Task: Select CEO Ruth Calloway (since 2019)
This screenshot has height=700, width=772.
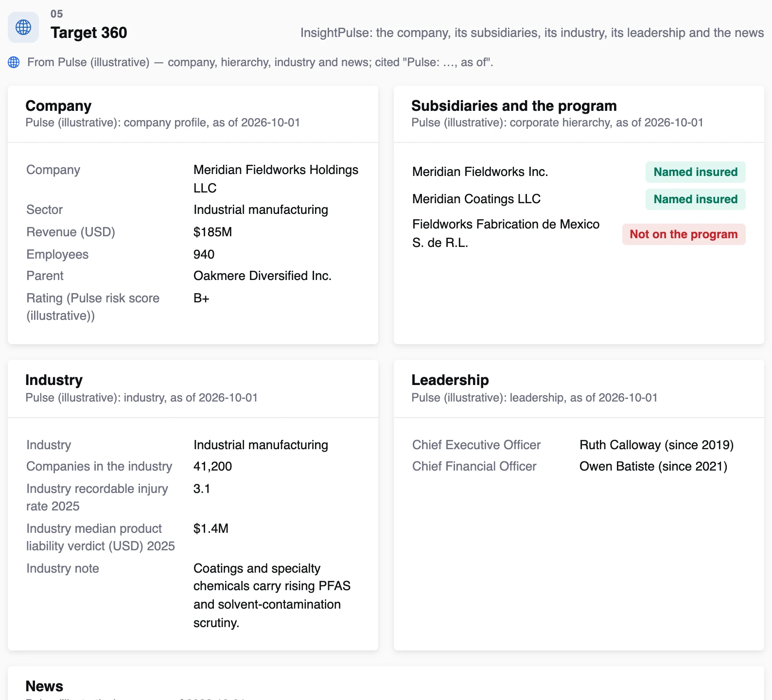Action: pyautogui.click(x=656, y=445)
